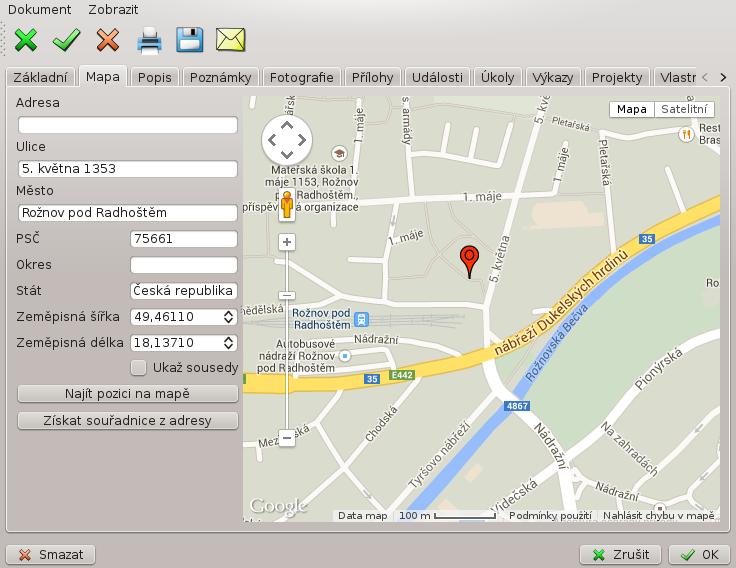Click the Smazat button

point(51,555)
